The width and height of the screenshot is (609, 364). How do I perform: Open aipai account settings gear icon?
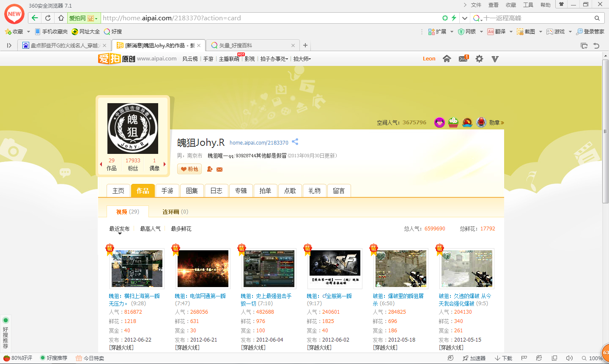pos(479,59)
